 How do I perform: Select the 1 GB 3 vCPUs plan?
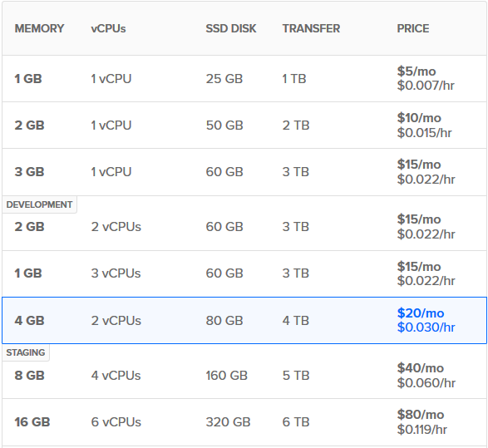(x=244, y=273)
